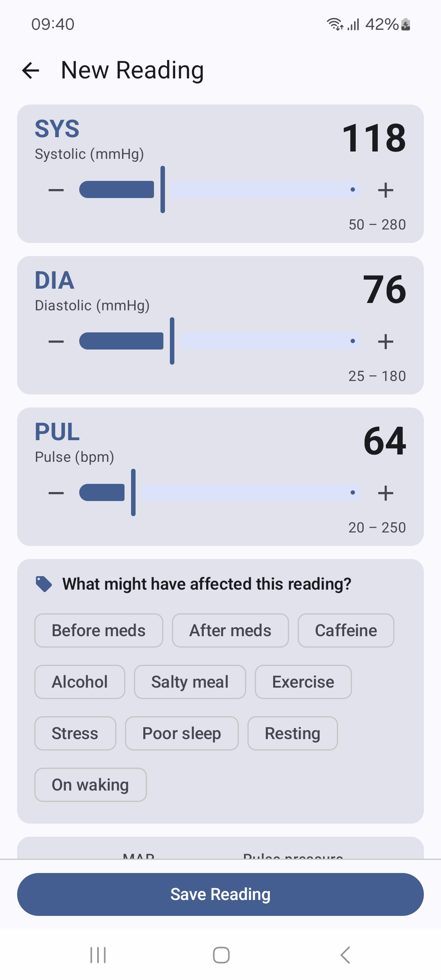Click the systolic slider track
Viewport: 441px width, 980px height.
[220, 190]
